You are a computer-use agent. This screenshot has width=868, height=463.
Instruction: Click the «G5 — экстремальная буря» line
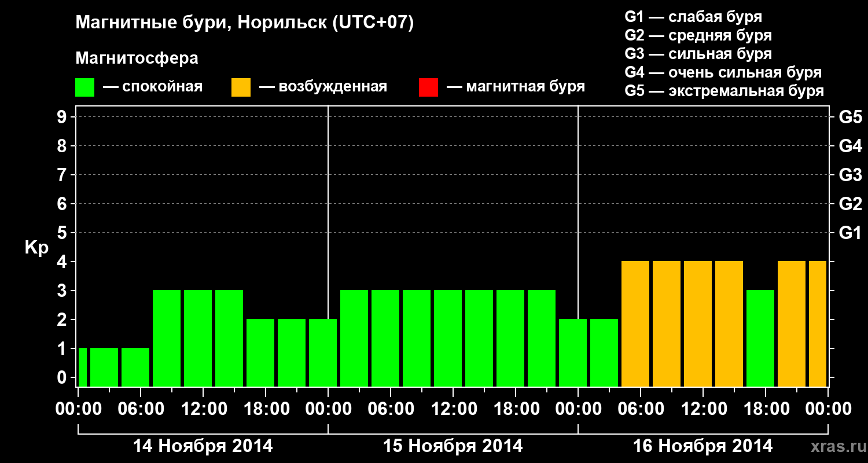tap(724, 91)
